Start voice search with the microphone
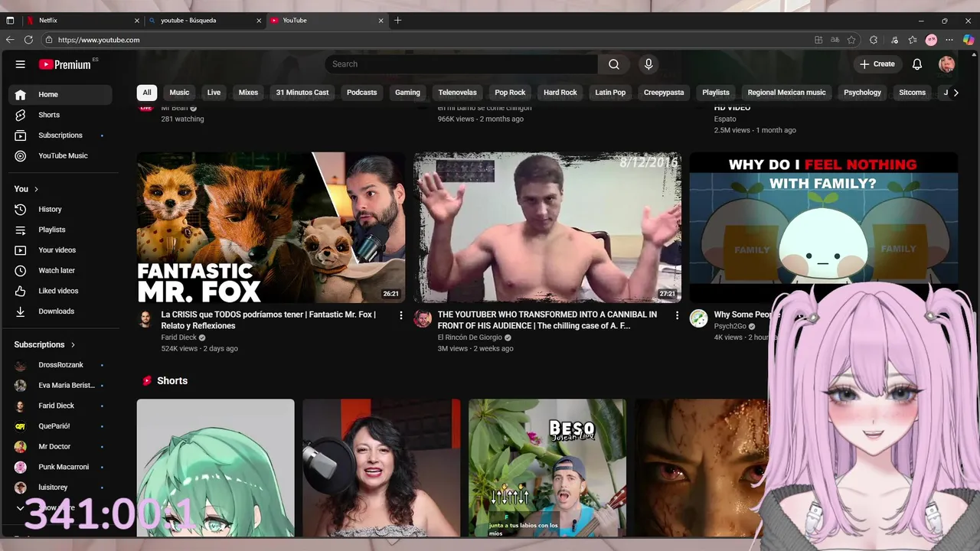 pyautogui.click(x=648, y=64)
